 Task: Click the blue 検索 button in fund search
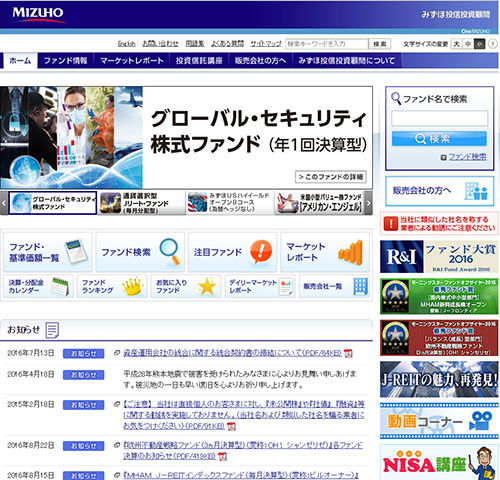pyautogui.click(x=439, y=139)
